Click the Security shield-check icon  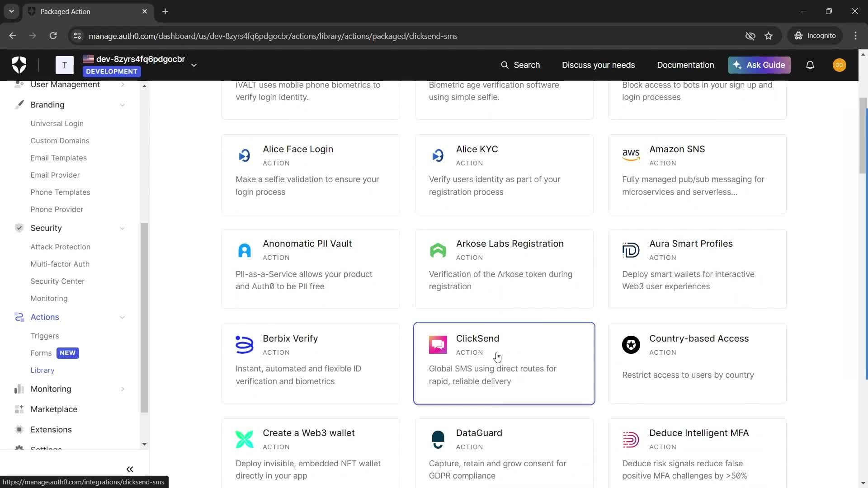19,228
